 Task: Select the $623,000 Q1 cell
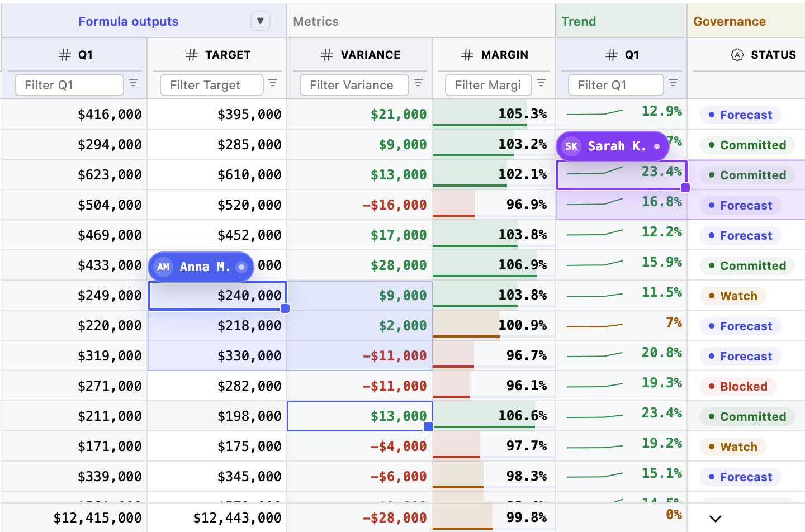74,175
